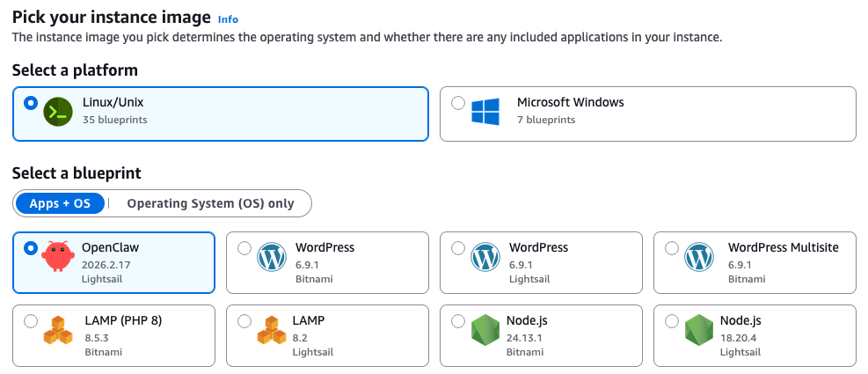Click the WordPress 6.9.1 Bitnami logo
The width and height of the screenshot is (868, 374).
click(x=272, y=257)
